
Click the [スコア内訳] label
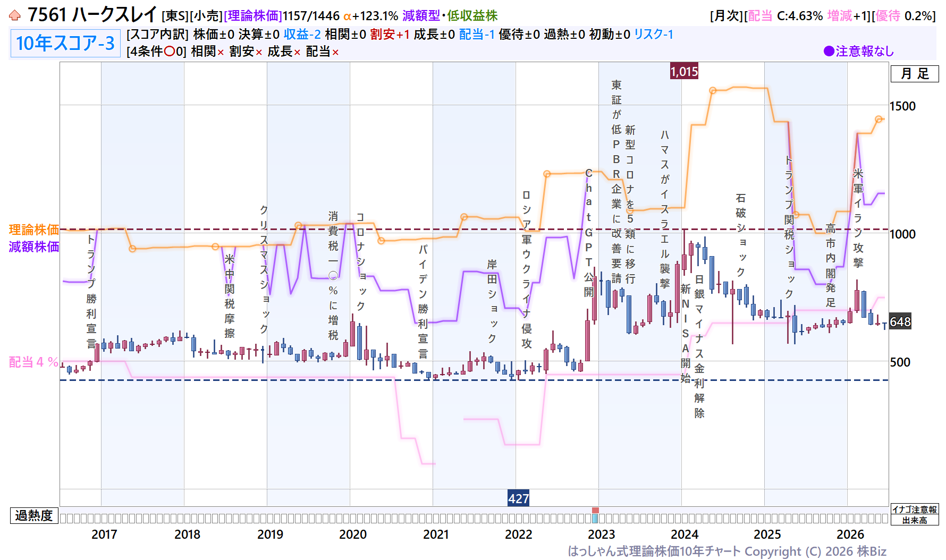[158, 35]
